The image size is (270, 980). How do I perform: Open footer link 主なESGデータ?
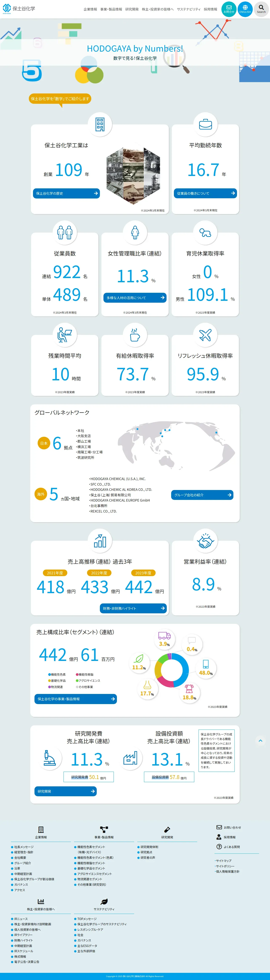pos(87,946)
